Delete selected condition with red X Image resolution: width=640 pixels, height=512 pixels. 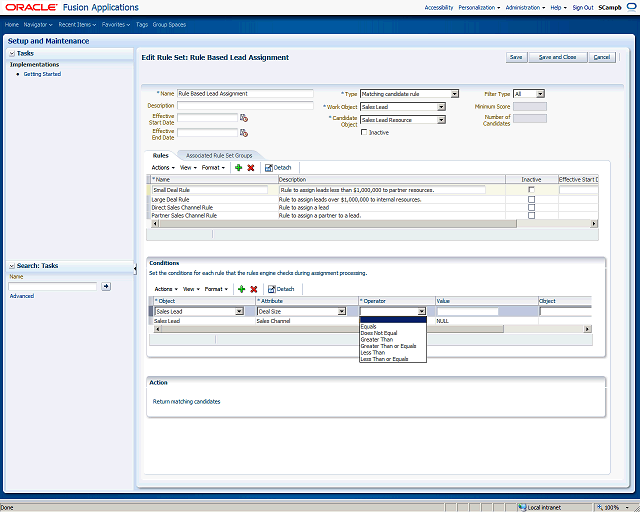pos(253,289)
